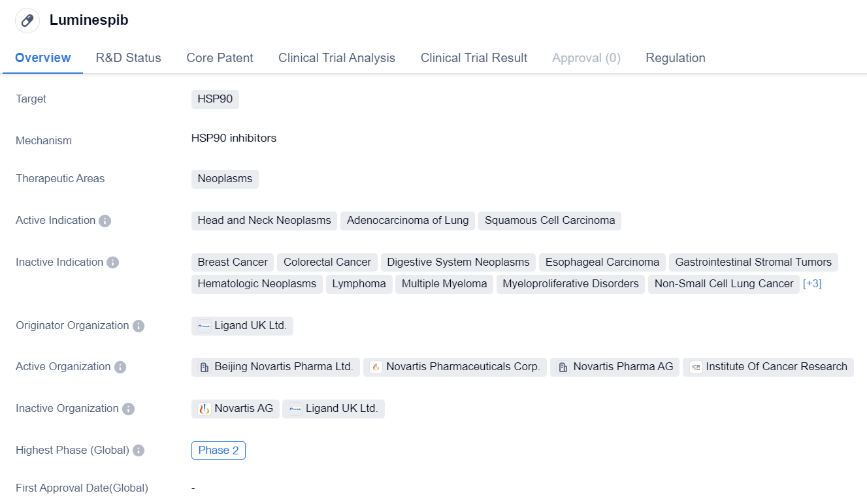Image resolution: width=867 pixels, height=504 pixels.
Task: Click info icon beside Originator Organization
Action: [x=139, y=326]
